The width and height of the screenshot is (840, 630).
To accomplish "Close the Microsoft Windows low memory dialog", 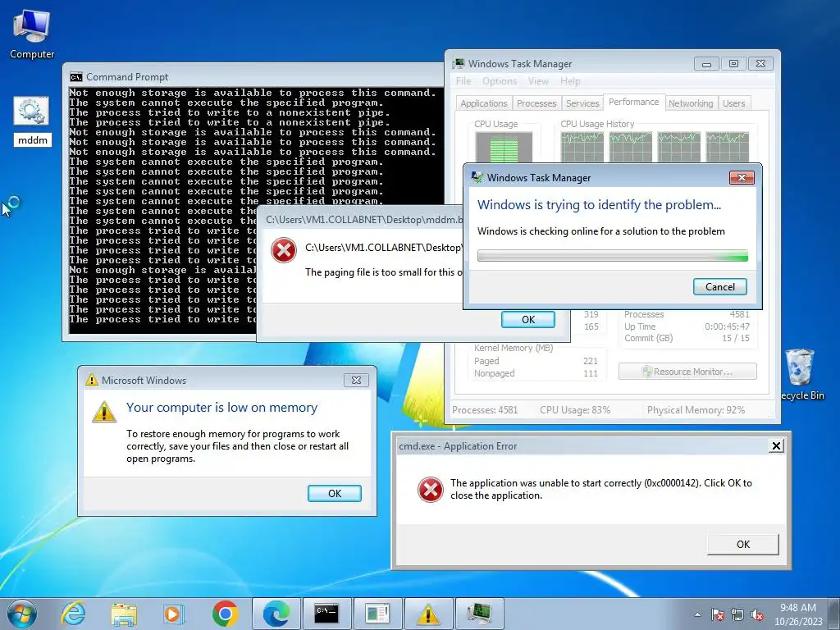I will click(x=356, y=380).
